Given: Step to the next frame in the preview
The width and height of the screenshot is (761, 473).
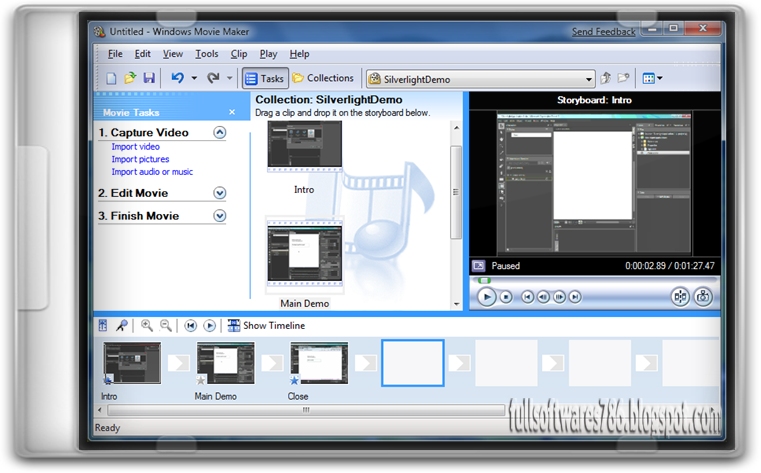Looking at the screenshot, I should [x=560, y=297].
